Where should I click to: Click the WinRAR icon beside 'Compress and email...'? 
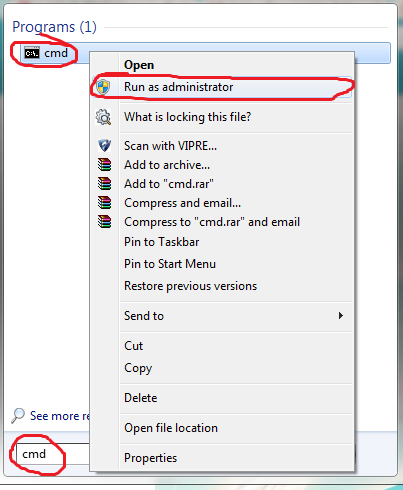(x=104, y=203)
